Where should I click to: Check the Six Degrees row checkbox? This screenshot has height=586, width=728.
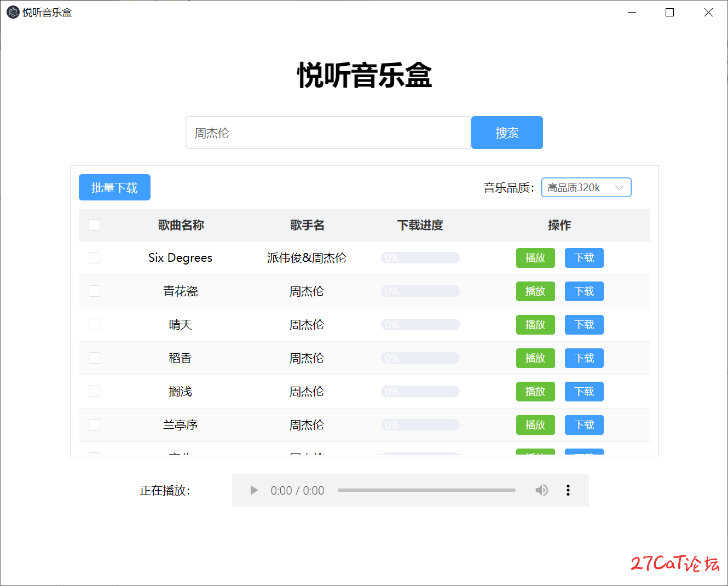94,257
